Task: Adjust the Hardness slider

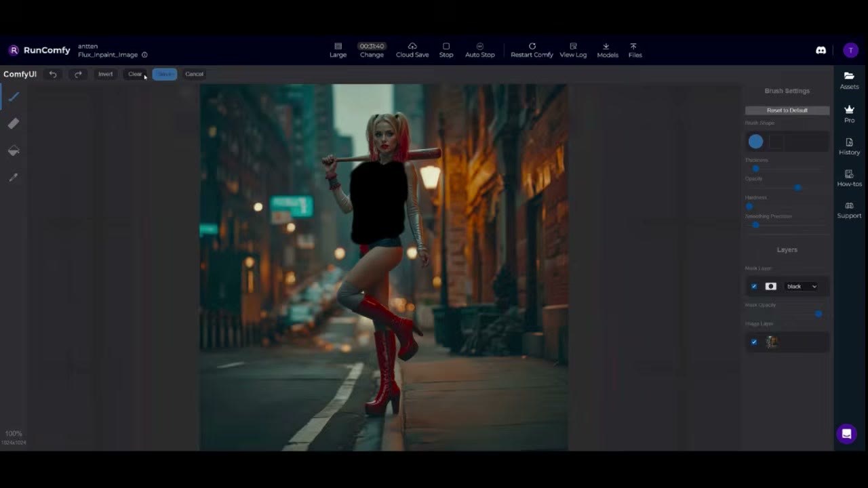Action: pyautogui.click(x=787, y=206)
